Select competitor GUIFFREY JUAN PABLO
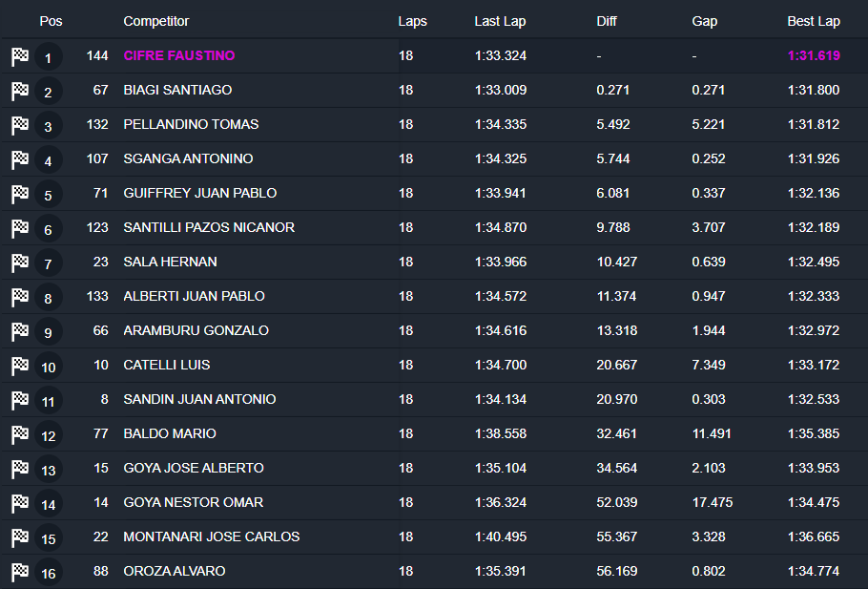 point(200,193)
